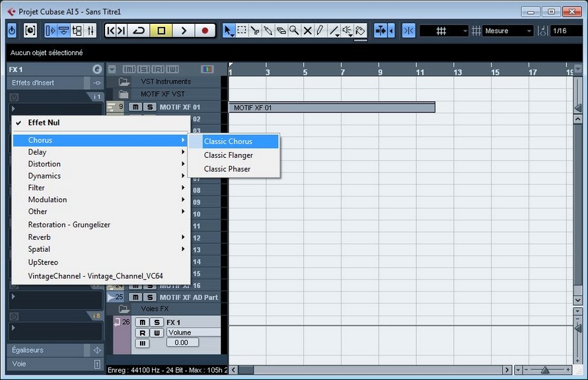Select the Mute (X) tool

point(307,30)
